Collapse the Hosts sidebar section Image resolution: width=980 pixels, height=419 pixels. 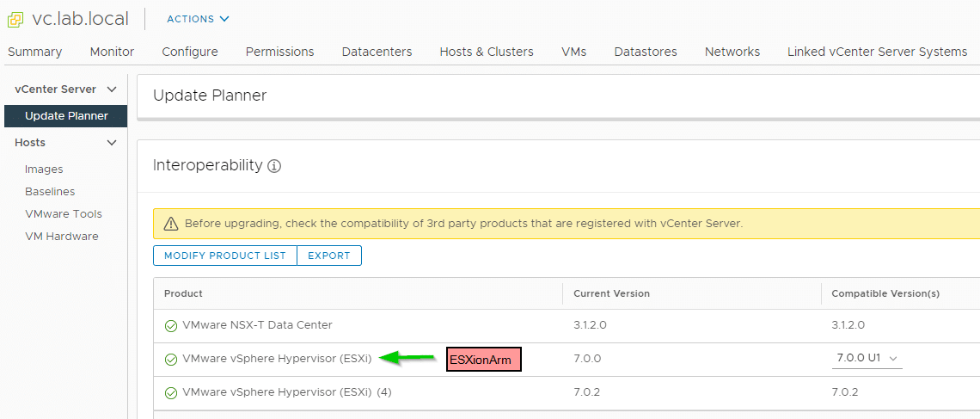(112, 143)
